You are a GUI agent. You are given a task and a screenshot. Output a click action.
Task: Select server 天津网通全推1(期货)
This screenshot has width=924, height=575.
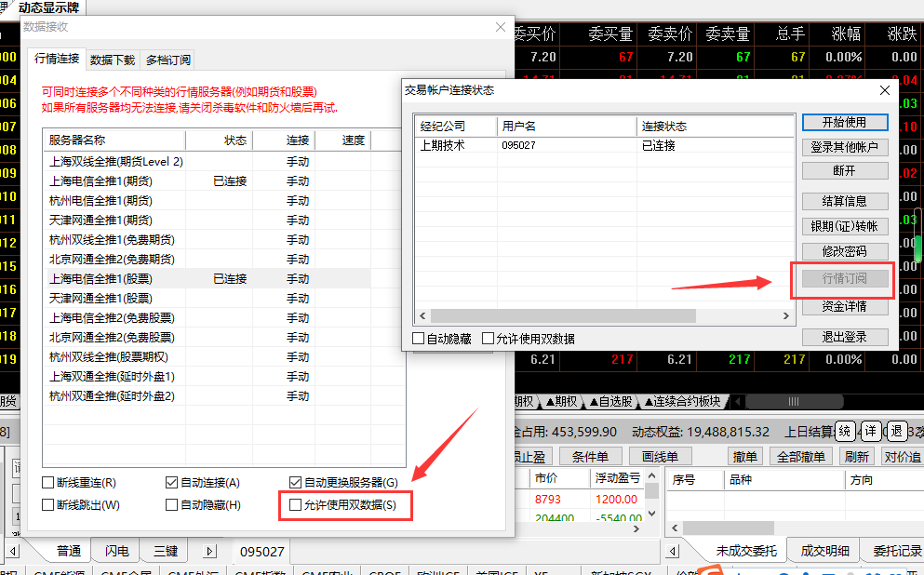pos(208,220)
